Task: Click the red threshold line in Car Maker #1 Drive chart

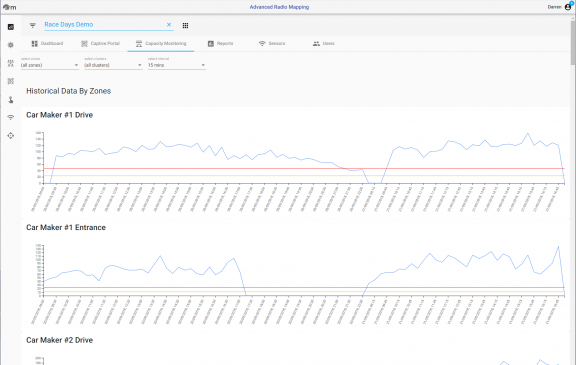Action: click(304, 169)
